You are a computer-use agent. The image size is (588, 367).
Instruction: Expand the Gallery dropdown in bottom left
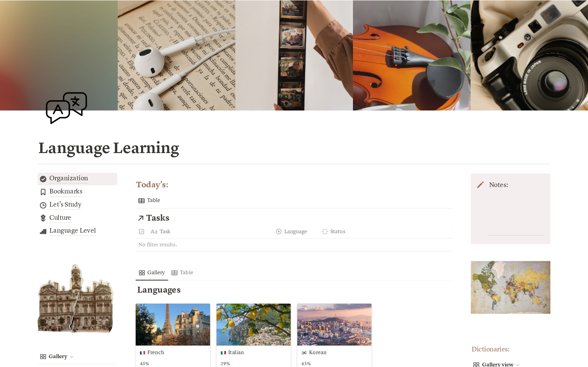[73, 356]
